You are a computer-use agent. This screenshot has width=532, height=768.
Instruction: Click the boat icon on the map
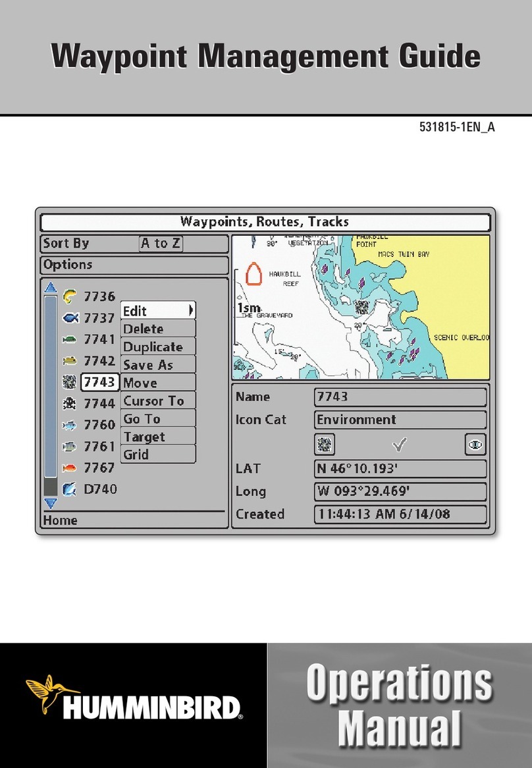point(253,274)
